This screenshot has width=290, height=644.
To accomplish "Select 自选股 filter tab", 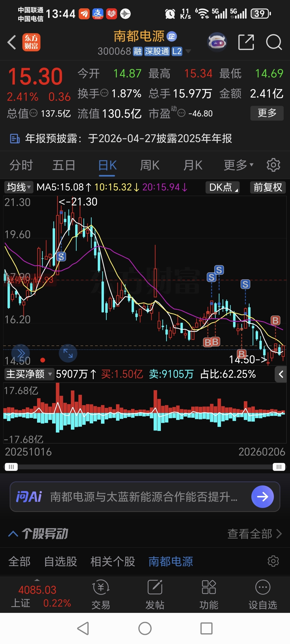I will pyautogui.click(x=61, y=561).
